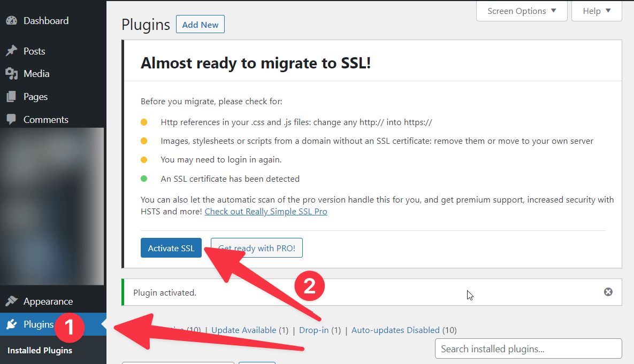Open the Posts menu item
Image resolution: width=634 pixels, height=364 pixels.
point(53,51)
